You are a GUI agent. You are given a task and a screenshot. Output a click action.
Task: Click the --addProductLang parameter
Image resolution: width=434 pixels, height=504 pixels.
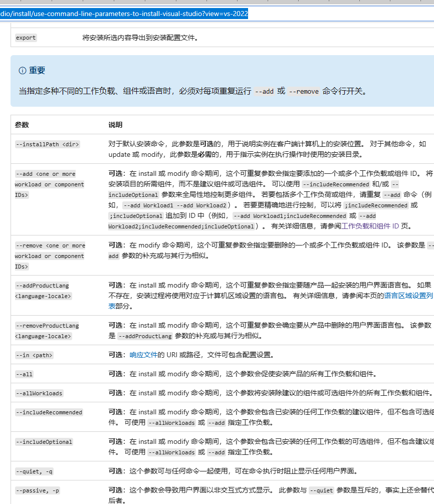pyautogui.click(x=43, y=291)
